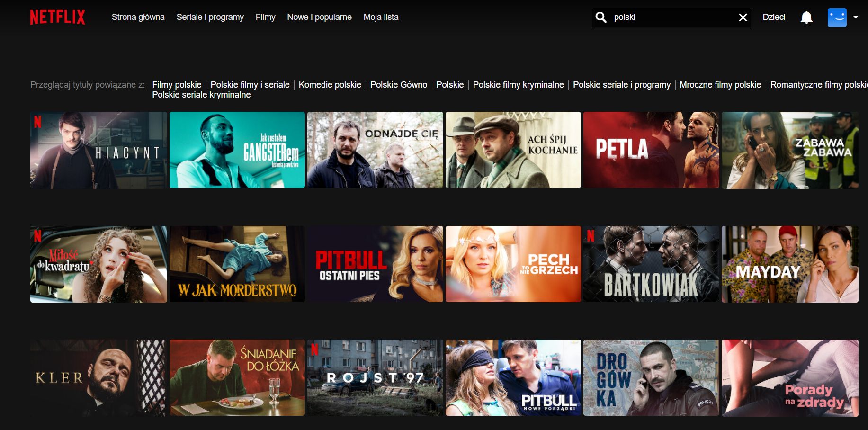Open the notifications bell
This screenshot has height=430, width=868.
coord(806,17)
